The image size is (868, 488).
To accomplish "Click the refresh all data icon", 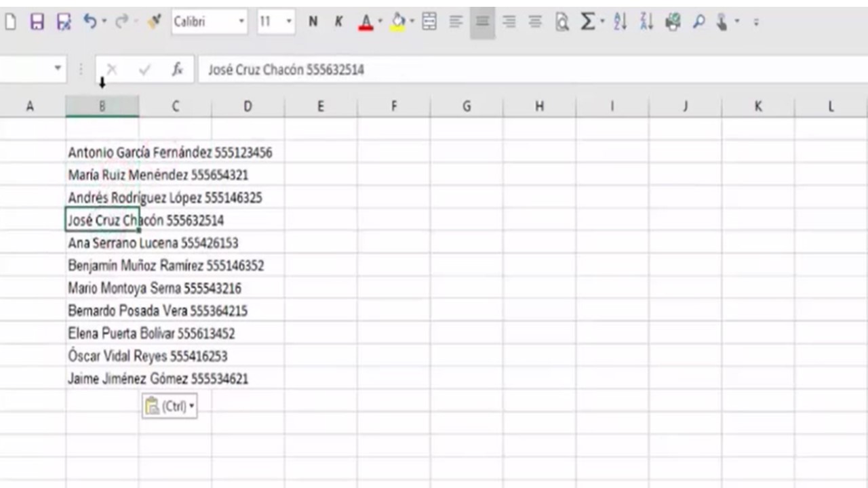I will pyautogui.click(x=673, y=22).
